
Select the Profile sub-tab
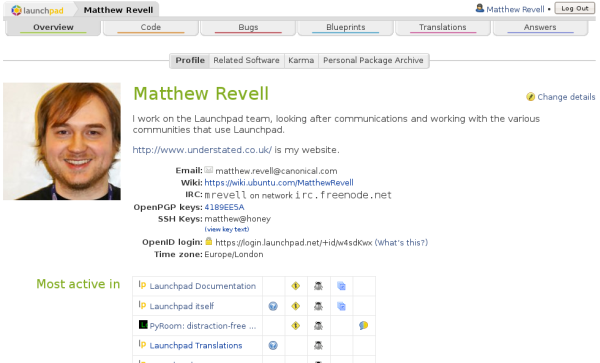[190, 60]
